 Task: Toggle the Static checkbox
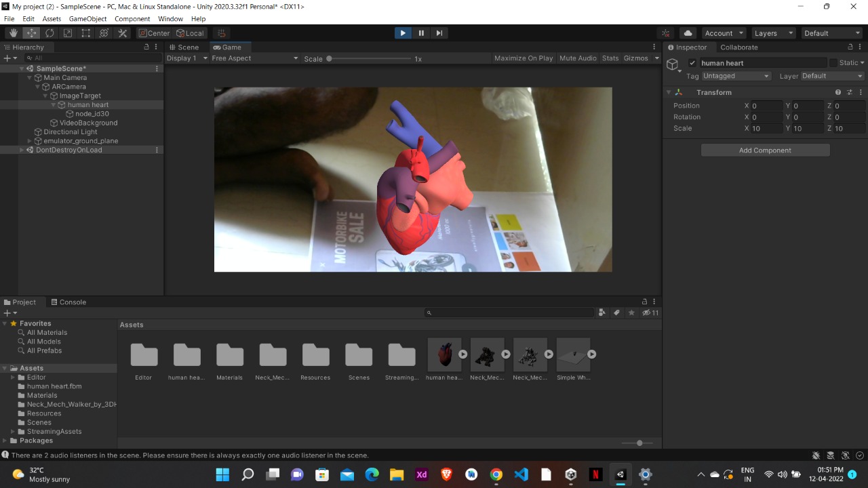[833, 63]
